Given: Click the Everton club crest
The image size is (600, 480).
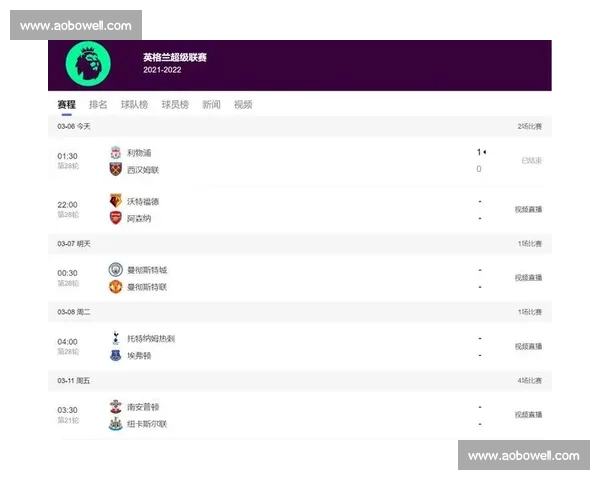Looking at the screenshot, I should coord(116,355).
